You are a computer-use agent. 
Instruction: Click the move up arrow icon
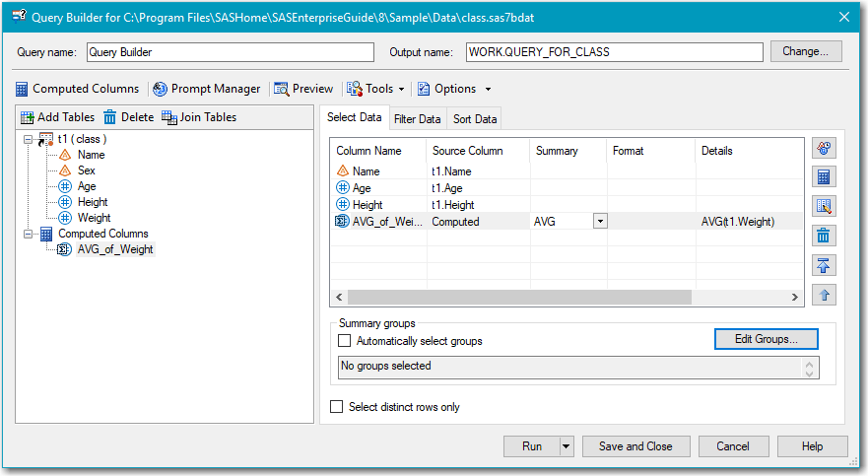click(x=824, y=294)
